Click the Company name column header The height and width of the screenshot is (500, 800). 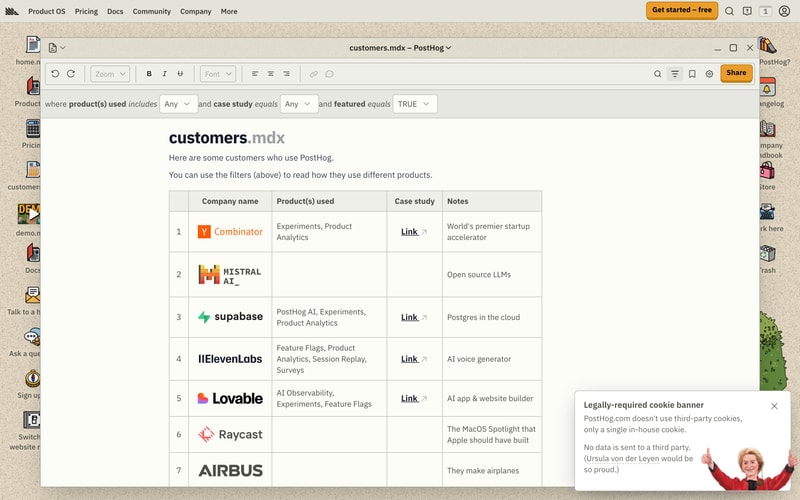coord(230,201)
